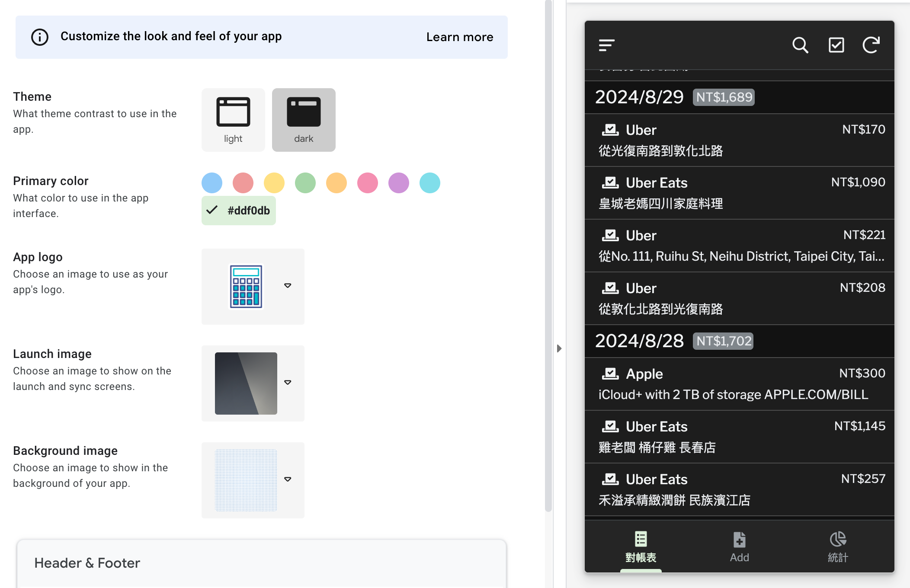The width and height of the screenshot is (910, 588).
Task: Select the 統計 pie chart icon
Action: [838, 540]
